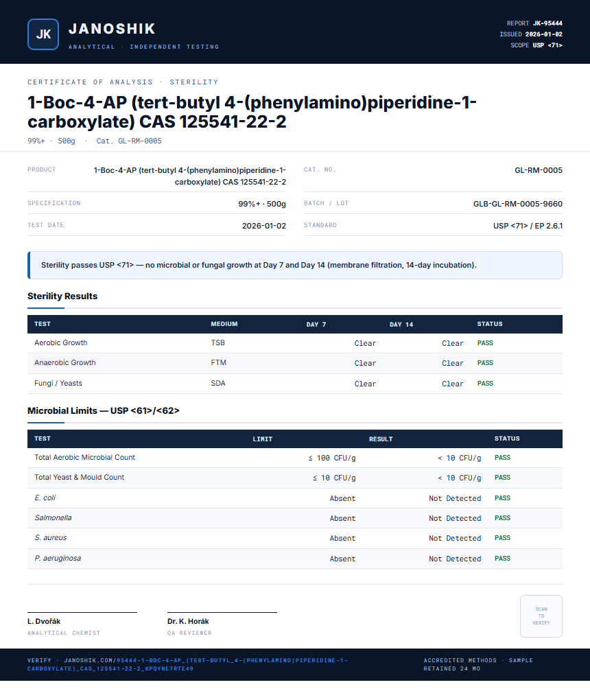Open the janoshik.com verification link in footer
Screen dimensions: 590x700
pos(187,664)
